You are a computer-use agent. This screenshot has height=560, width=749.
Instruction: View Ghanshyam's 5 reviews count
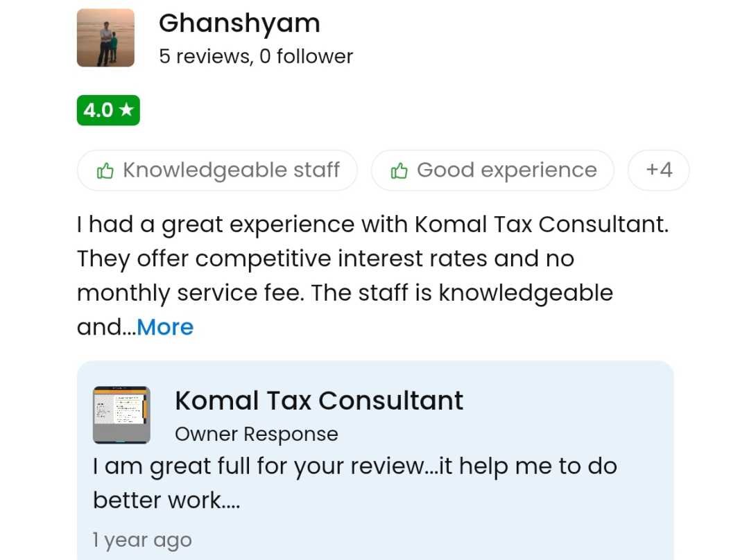click(x=205, y=56)
